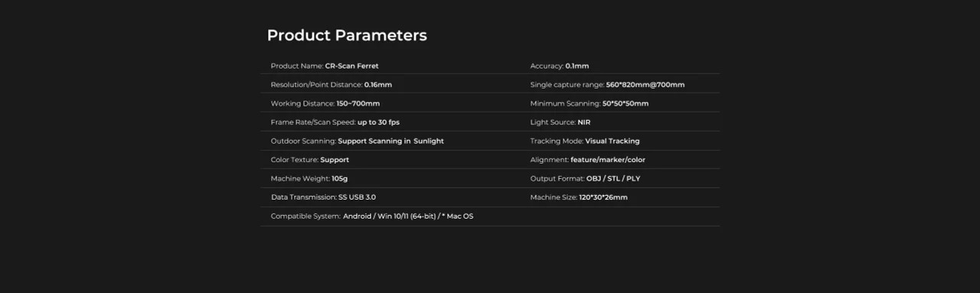Select Single capture range 560*820mm entry
The height and width of the screenshot is (293, 980).
(607, 85)
